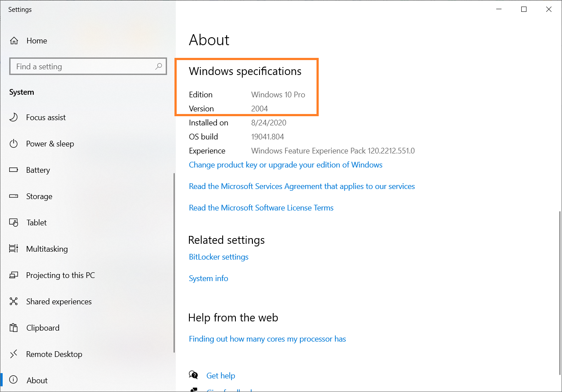Open Change product key or upgrade link
This screenshot has width=562, height=392.
(x=285, y=165)
